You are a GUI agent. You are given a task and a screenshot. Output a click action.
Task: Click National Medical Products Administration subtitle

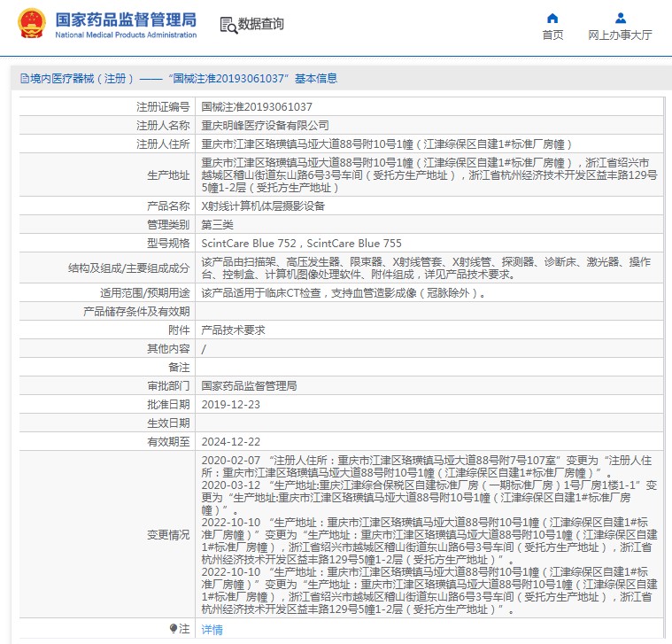tap(126, 35)
